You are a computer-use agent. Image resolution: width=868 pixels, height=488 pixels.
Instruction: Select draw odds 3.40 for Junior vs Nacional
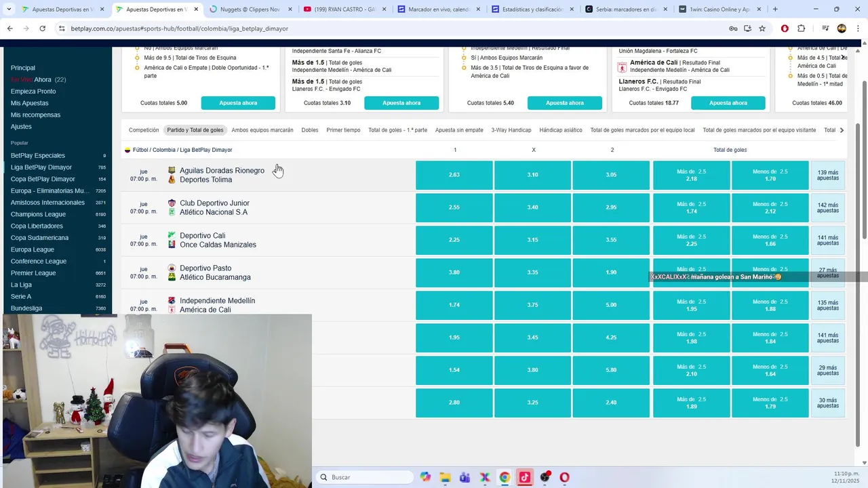533,207
